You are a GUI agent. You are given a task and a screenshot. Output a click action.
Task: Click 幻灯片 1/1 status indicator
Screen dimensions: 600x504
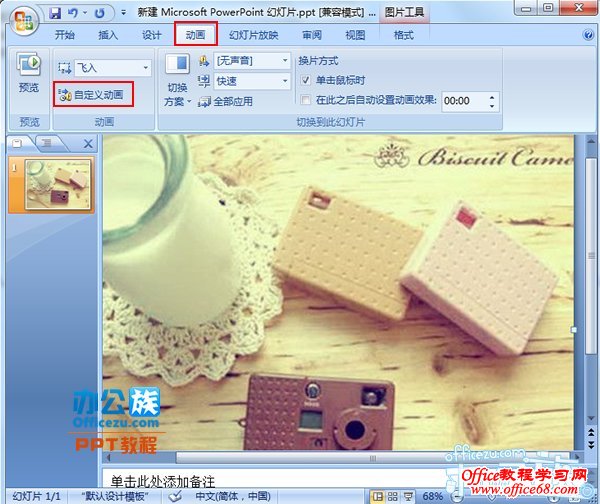pyautogui.click(x=36, y=496)
